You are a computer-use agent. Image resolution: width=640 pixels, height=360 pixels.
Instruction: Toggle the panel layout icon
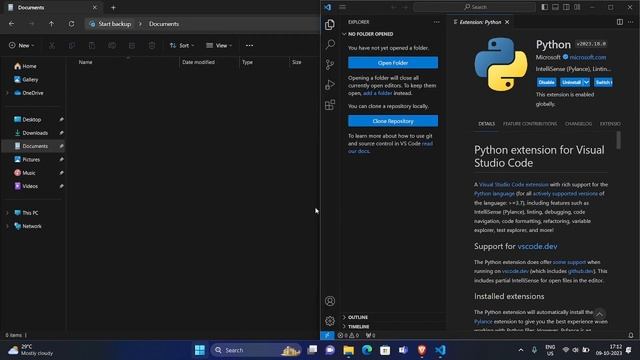point(555,7)
